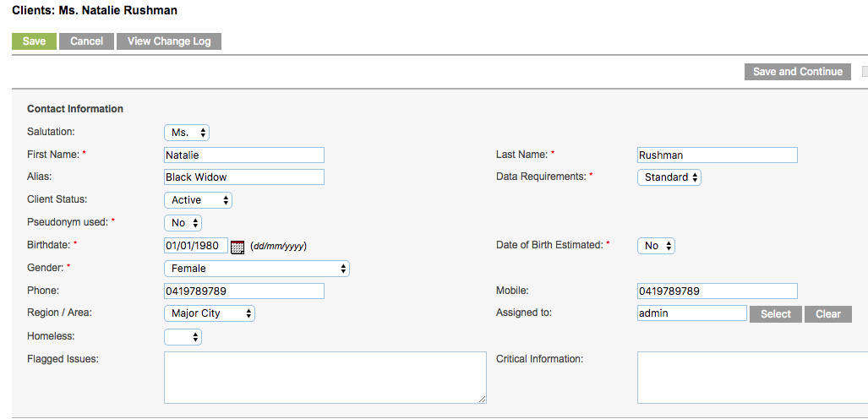Click the Mobile number field

click(718, 291)
